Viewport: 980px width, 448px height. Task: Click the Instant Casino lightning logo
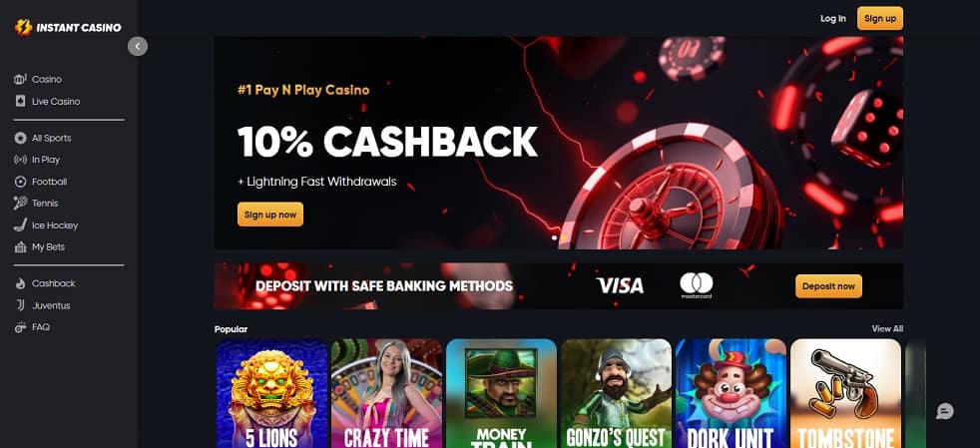pyautogui.click(x=23, y=28)
